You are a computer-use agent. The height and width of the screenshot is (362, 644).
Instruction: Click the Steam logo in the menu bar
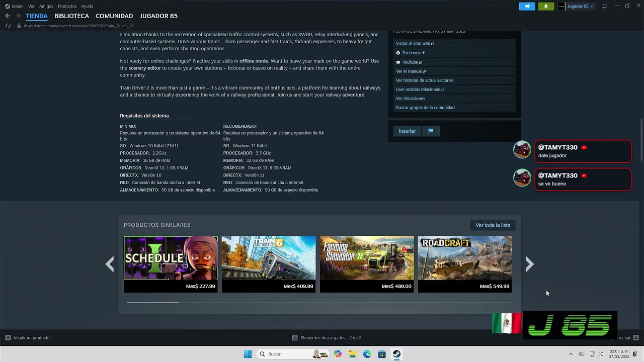tap(7, 6)
